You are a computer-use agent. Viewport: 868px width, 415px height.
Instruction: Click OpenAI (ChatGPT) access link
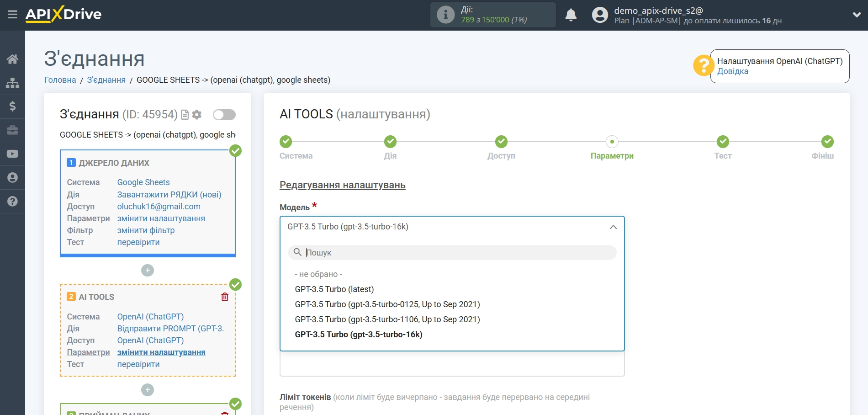[150, 341]
